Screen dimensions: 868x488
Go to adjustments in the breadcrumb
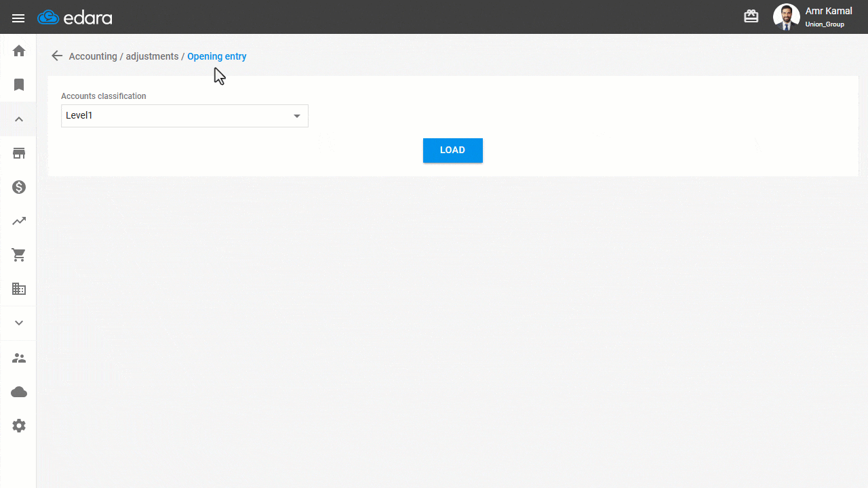coord(152,56)
